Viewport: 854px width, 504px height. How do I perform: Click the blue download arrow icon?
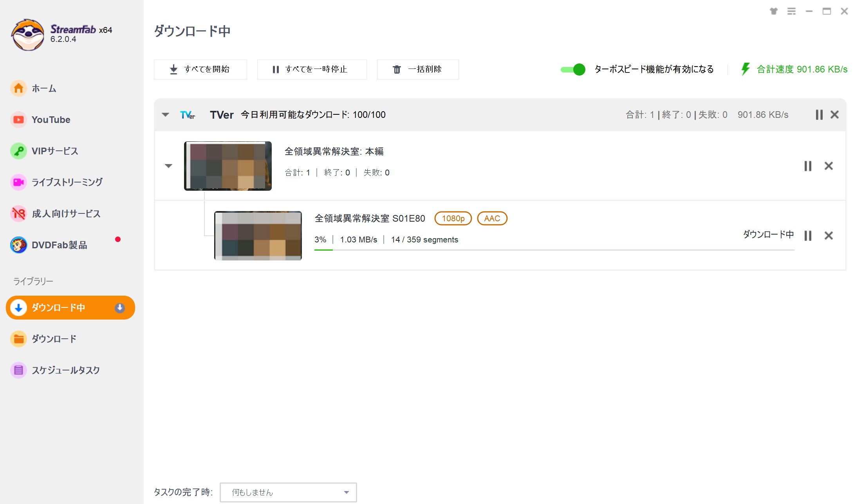18,308
